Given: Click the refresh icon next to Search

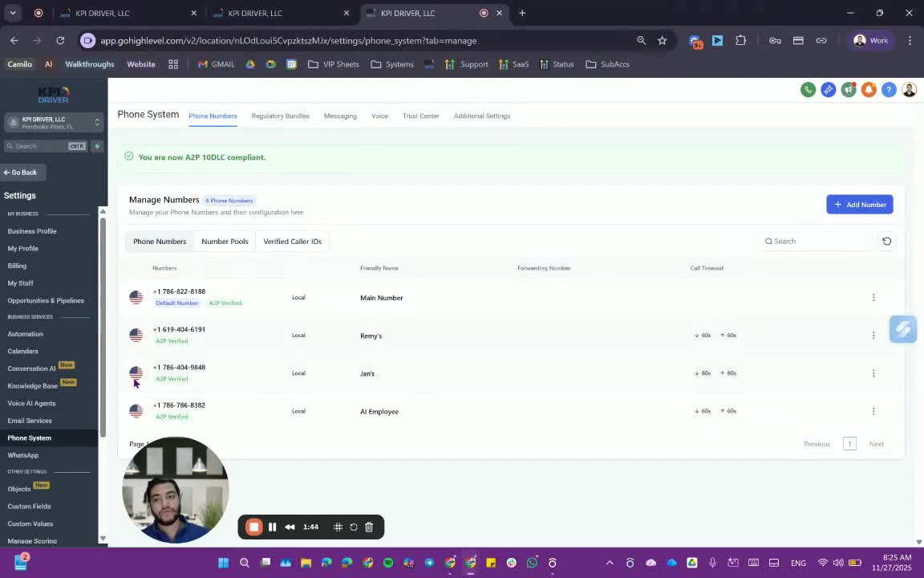Looking at the screenshot, I should (x=887, y=241).
